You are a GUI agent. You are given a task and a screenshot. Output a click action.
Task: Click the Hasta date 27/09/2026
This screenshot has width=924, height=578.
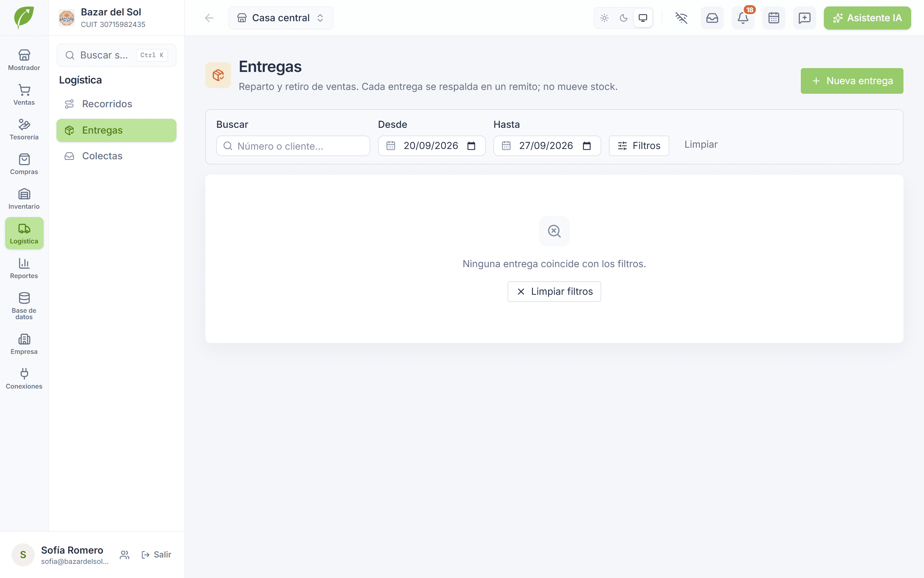[x=546, y=146]
